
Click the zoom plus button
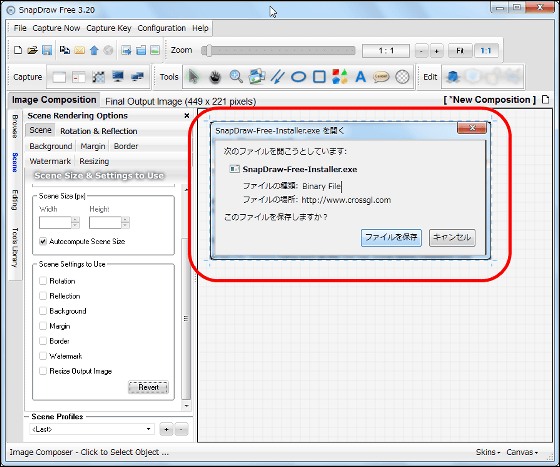point(436,51)
